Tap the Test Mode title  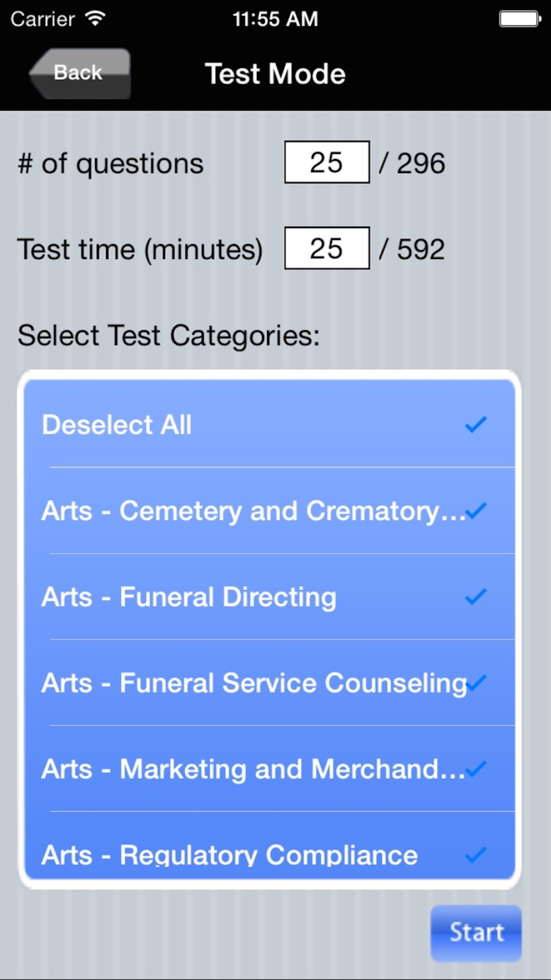(x=275, y=74)
